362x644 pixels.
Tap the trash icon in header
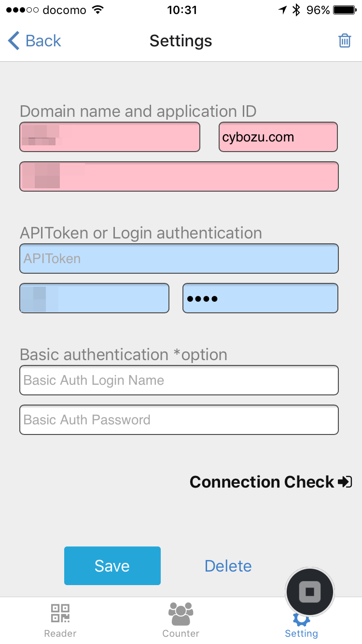click(x=345, y=41)
